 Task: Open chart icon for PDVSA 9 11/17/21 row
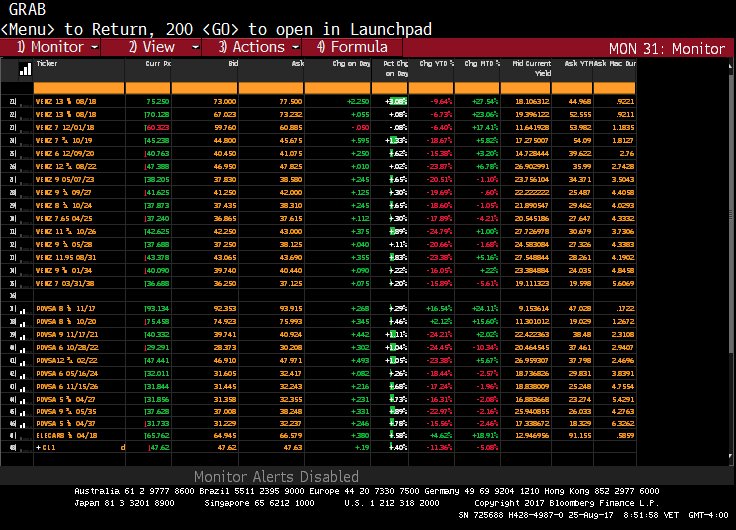tap(23, 336)
